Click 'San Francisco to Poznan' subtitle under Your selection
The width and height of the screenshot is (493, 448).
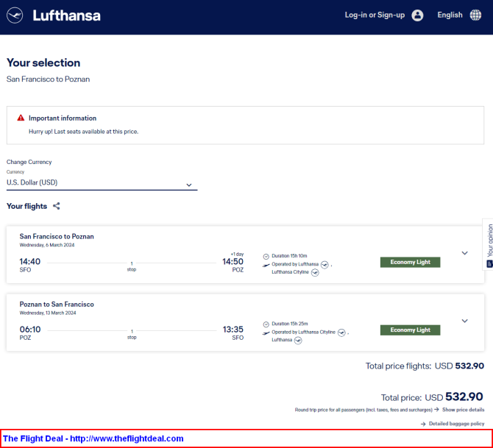point(48,79)
